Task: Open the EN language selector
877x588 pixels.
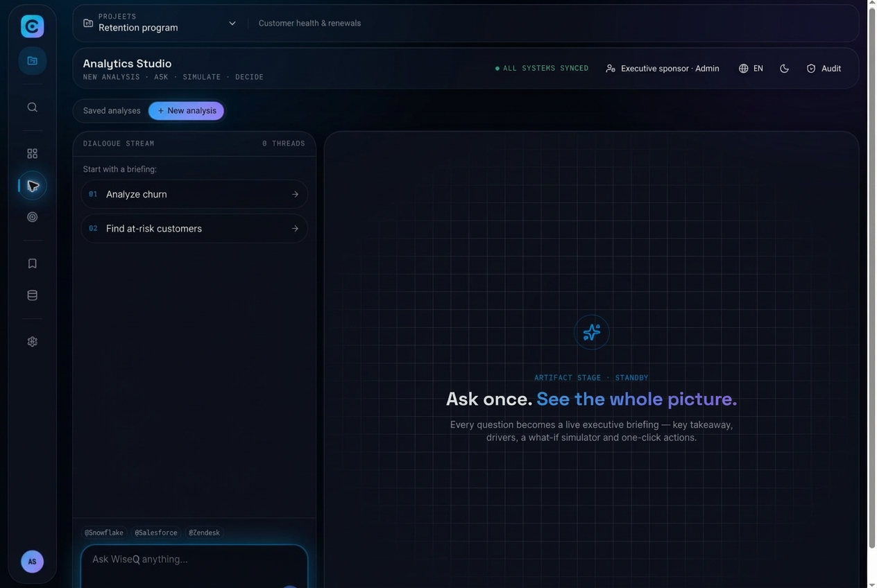Action: pyautogui.click(x=751, y=69)
